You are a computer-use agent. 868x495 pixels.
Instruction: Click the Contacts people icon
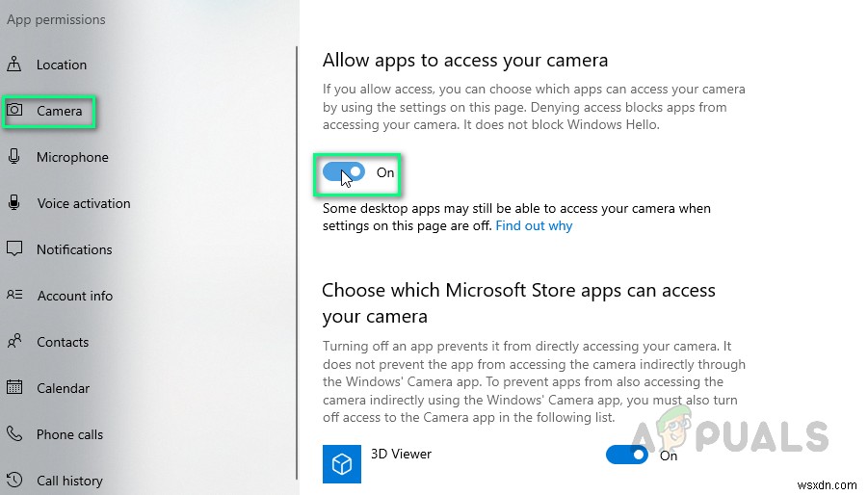pyautogui.click(x=14, y=342)
